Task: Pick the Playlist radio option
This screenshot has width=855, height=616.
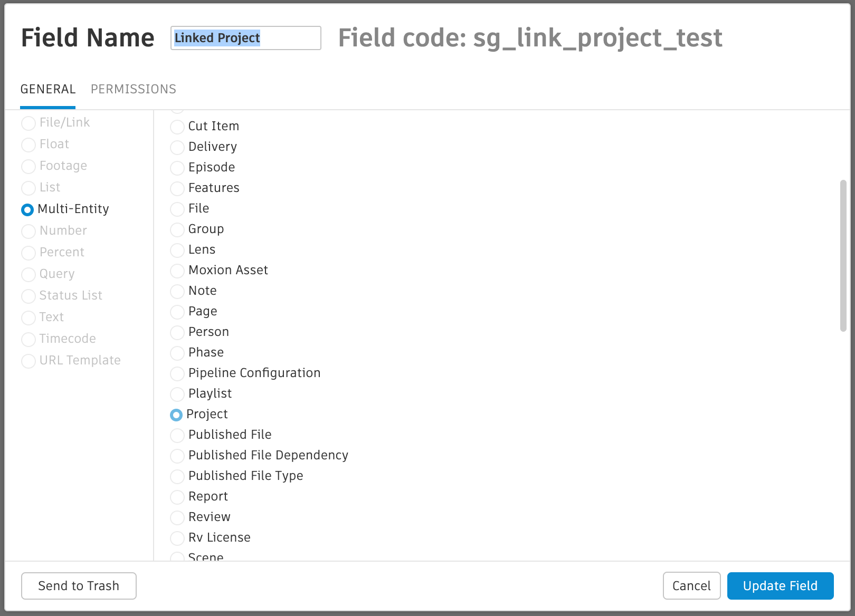Action: 177,394
